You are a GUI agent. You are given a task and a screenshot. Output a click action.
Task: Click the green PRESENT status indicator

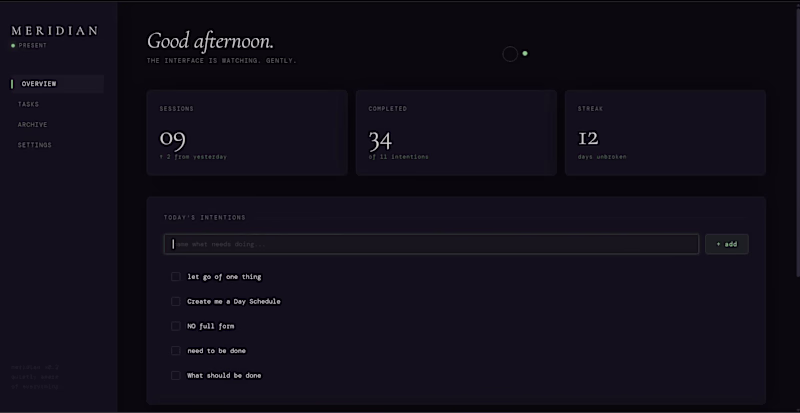29,45
